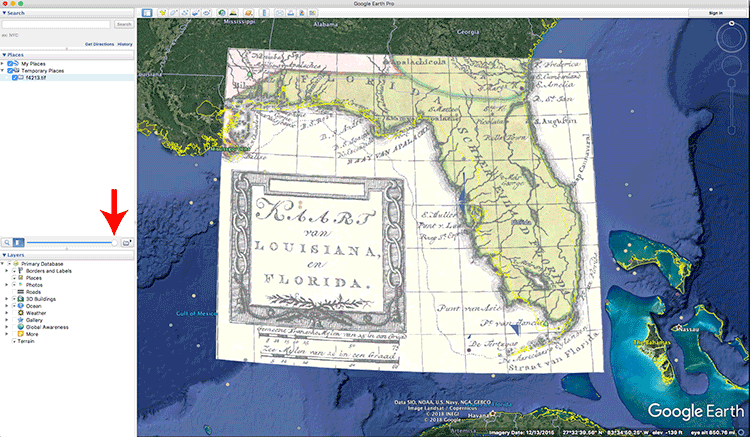Toggle the Terrain layer checkbox
This screenshot has height=437, width=750.
tap(14, 341)
